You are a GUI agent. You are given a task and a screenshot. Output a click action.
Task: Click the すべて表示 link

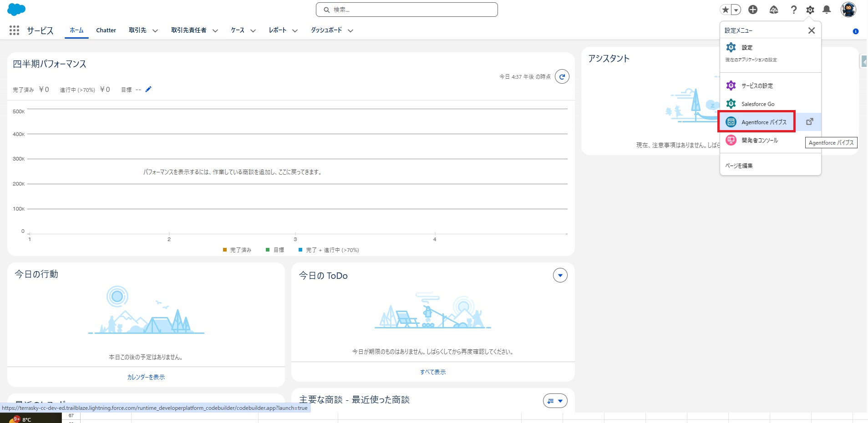point(433,372)
